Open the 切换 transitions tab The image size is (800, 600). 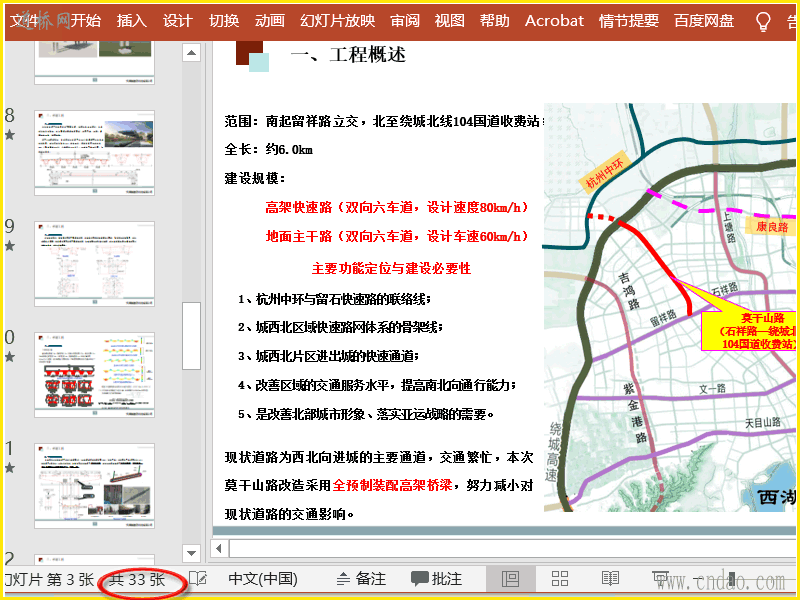(x=224, y=20)
